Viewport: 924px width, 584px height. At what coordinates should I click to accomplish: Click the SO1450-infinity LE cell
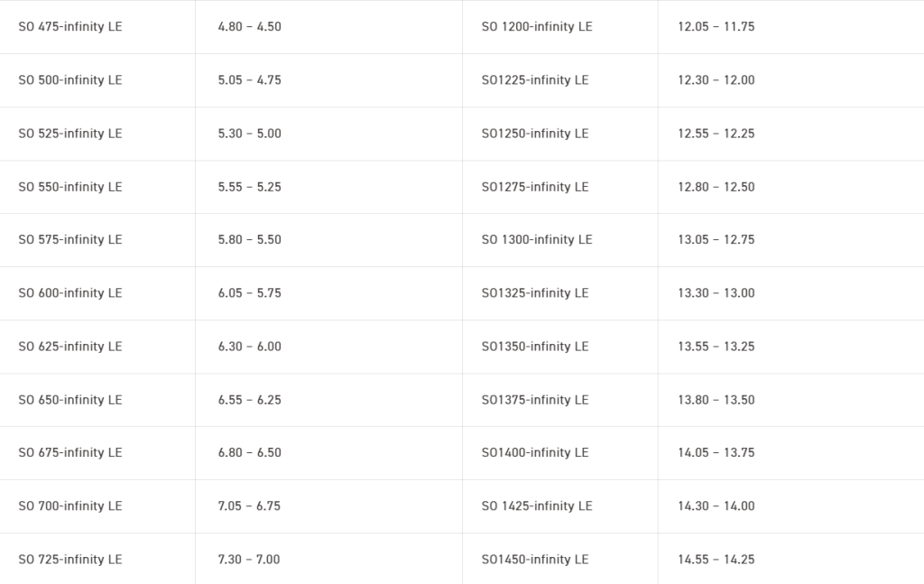pyautogui.click(x=535, y=560)
